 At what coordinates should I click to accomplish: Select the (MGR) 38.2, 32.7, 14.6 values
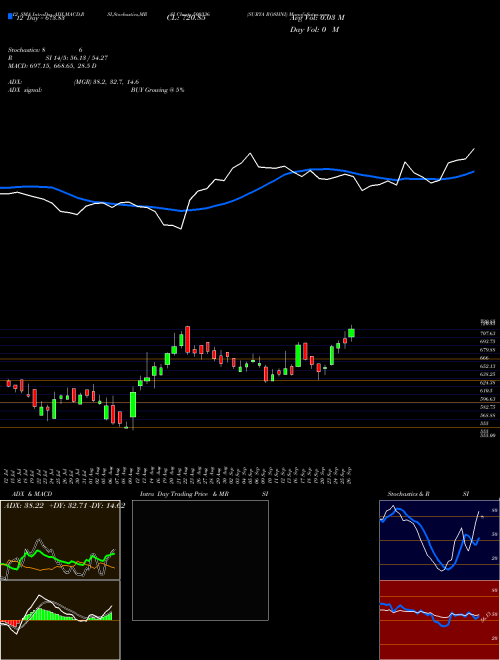106,82
